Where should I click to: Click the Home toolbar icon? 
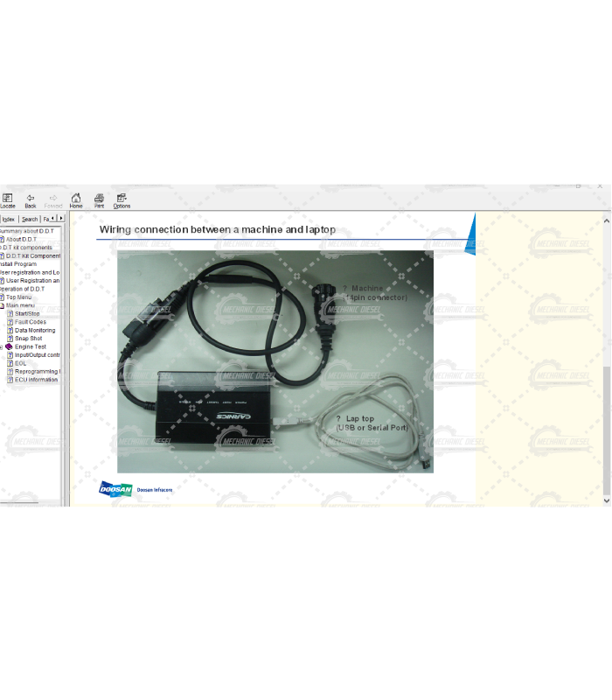(76, 200)
